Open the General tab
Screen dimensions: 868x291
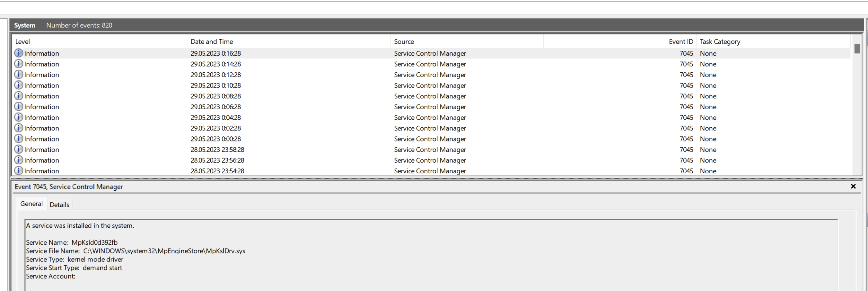pyautogui.click(x=31, y=204)
